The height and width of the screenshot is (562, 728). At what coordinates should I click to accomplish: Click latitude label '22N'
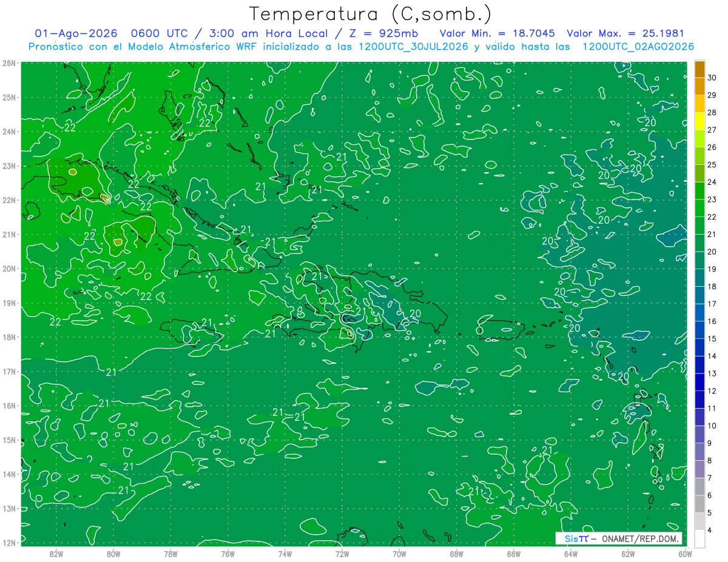point(9,200)
